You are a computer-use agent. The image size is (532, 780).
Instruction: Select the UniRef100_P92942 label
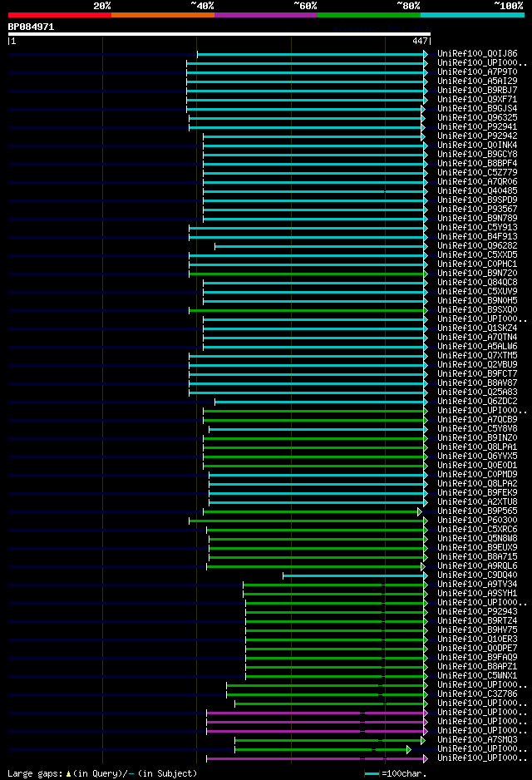[477, 136]
